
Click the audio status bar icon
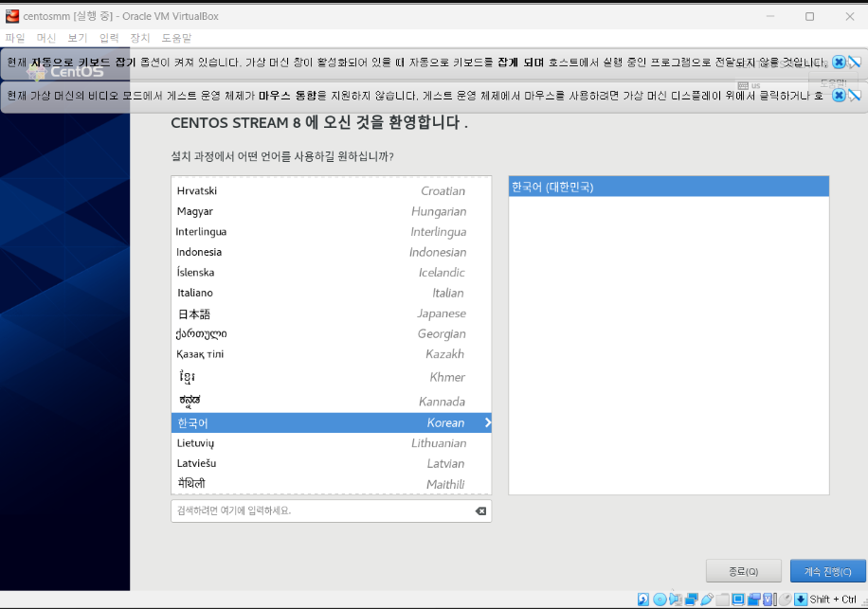pyautogui.click(x=676, y=599)
